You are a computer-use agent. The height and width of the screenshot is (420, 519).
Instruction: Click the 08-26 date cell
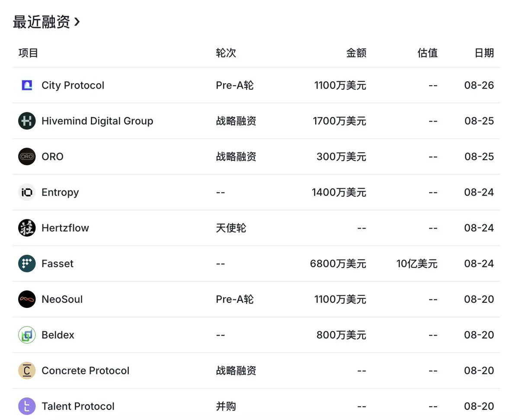[479, 85]
